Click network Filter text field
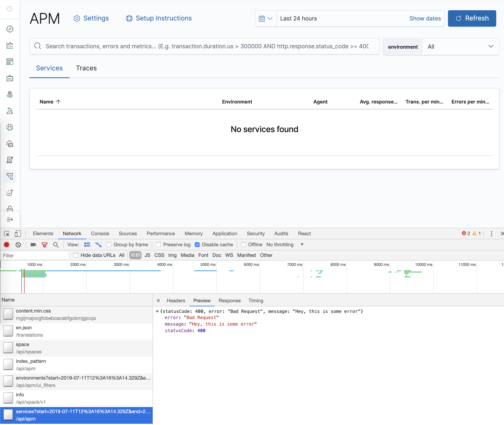 [x=35, y=255]
